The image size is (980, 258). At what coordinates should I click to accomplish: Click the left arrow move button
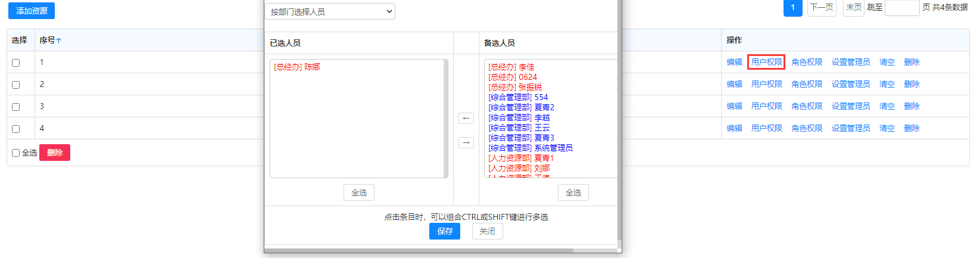click(466, 118)
